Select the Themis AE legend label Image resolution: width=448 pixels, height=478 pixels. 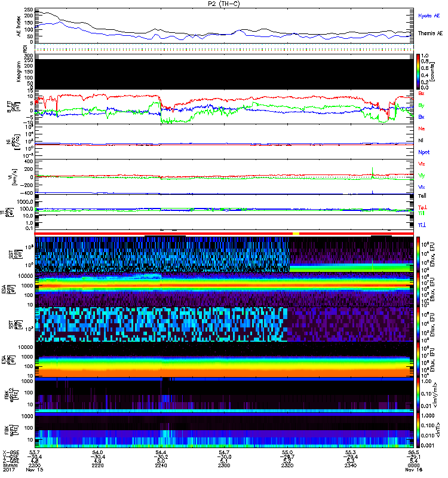coord(430,35)
